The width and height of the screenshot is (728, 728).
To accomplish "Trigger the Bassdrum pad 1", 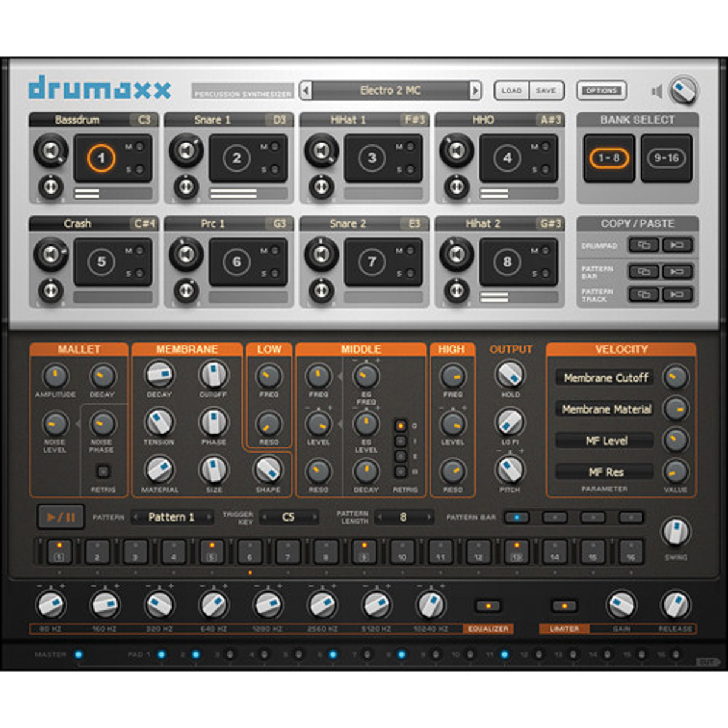I will click(101, 158).
